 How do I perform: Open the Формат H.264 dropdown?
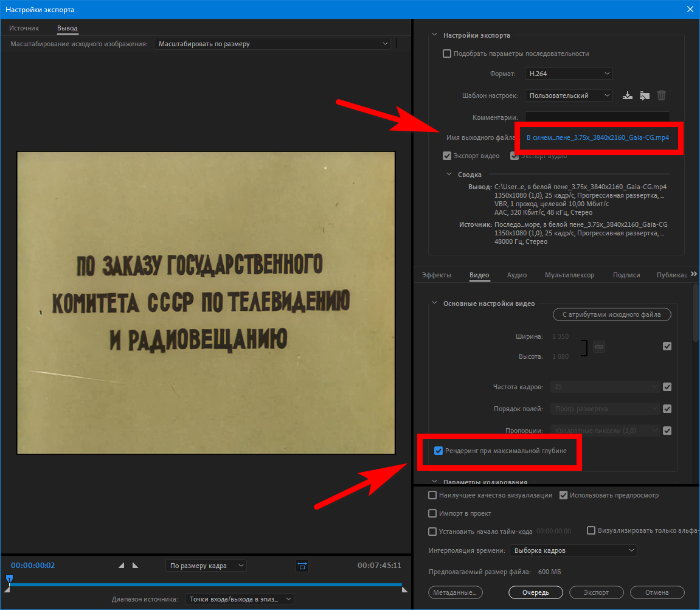tap(569, 74)
